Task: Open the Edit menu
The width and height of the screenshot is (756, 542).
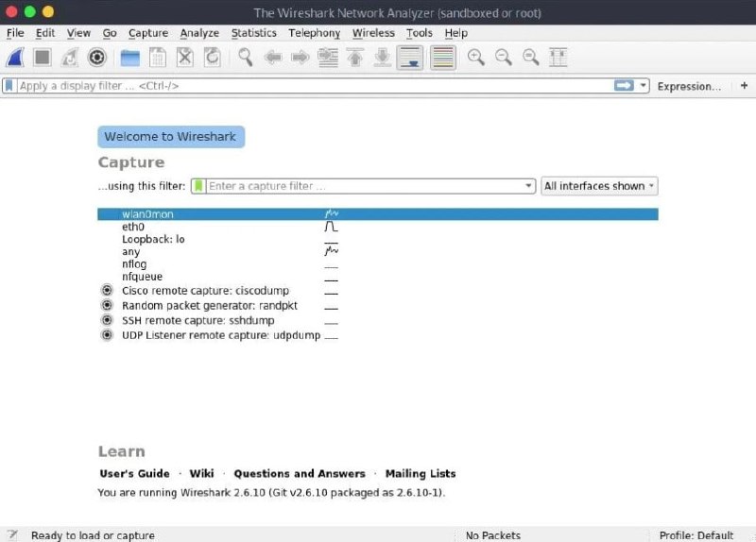Action: pyautogui.click(x=45, y=33)
